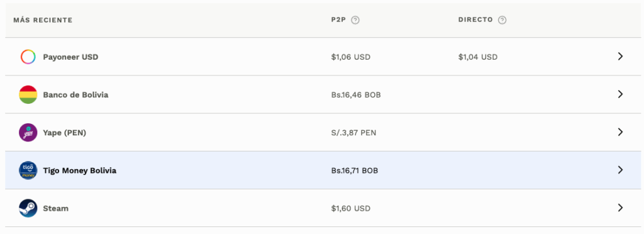The image size is (644, 234).
Task: Sort by the Más Reciente column header
Action: click(x=43, y=20)
